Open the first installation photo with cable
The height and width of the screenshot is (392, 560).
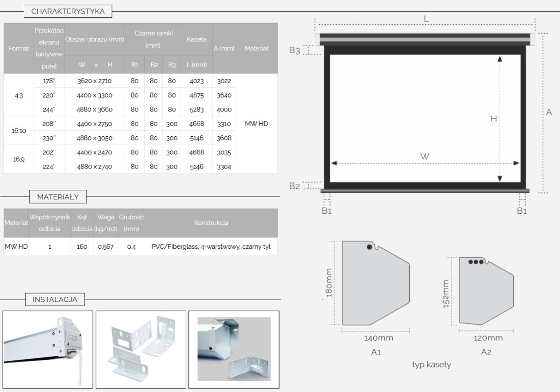(x=48, y=350)
